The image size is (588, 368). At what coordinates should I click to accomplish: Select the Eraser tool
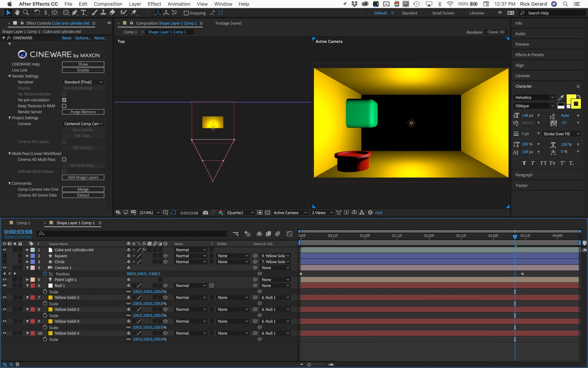pos(112,13)
